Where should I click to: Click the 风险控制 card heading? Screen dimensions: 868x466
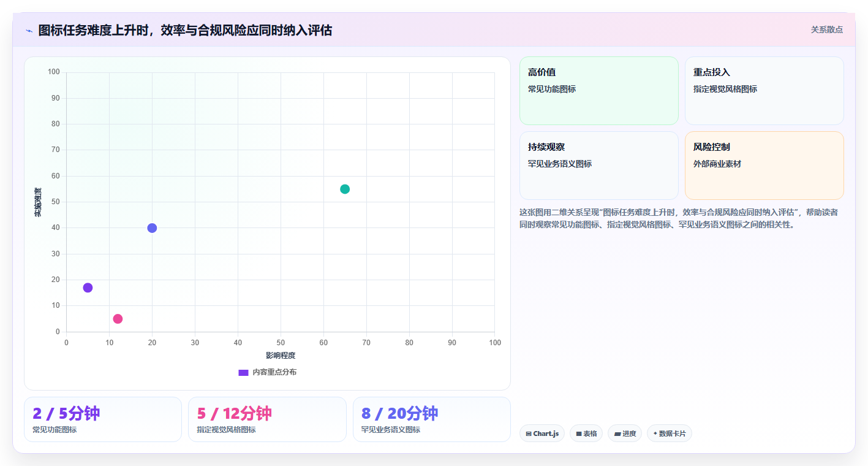point(712,147)
